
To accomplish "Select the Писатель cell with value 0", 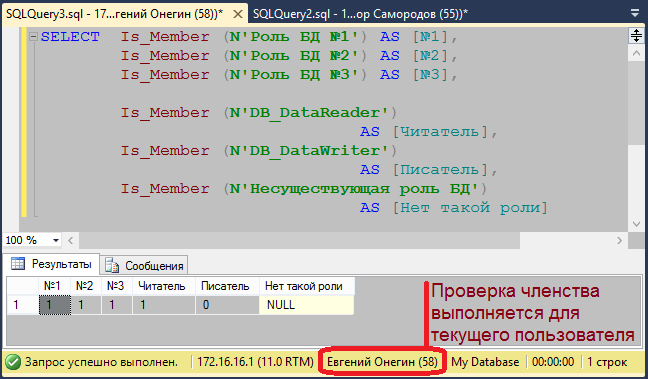I will coord(227,305).
